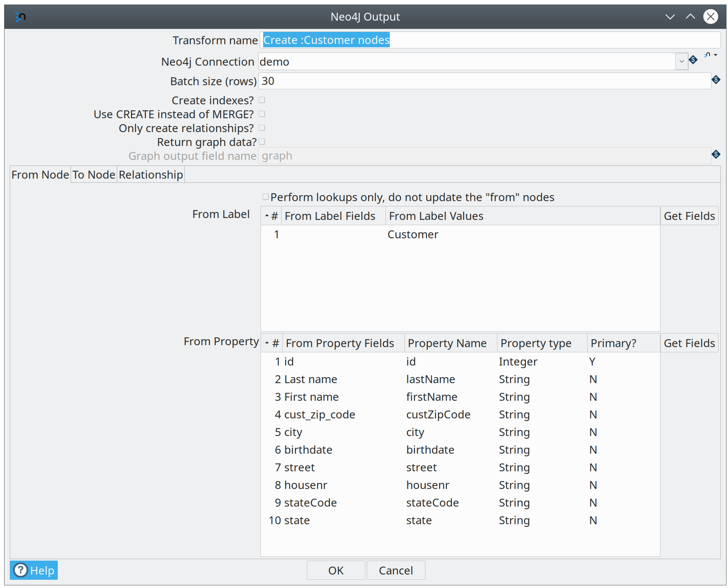Screen dimensions: 728x588
Task: Switch to the To Node tab
Action: click(93, 174)
